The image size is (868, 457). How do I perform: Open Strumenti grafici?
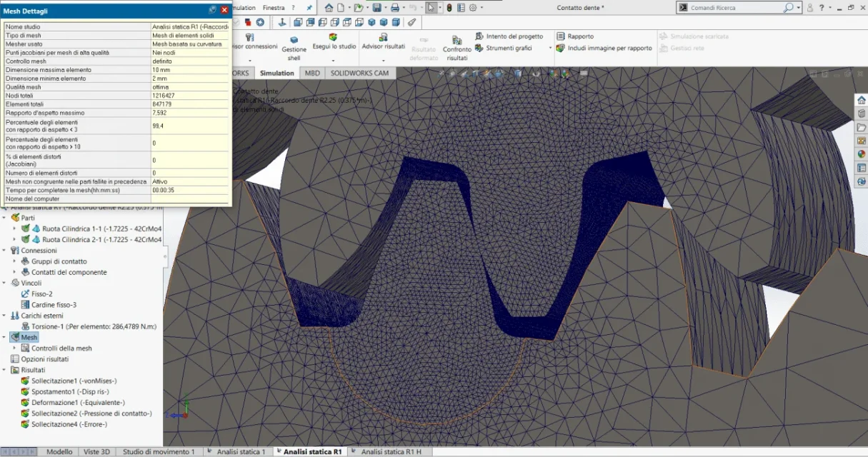504,49
